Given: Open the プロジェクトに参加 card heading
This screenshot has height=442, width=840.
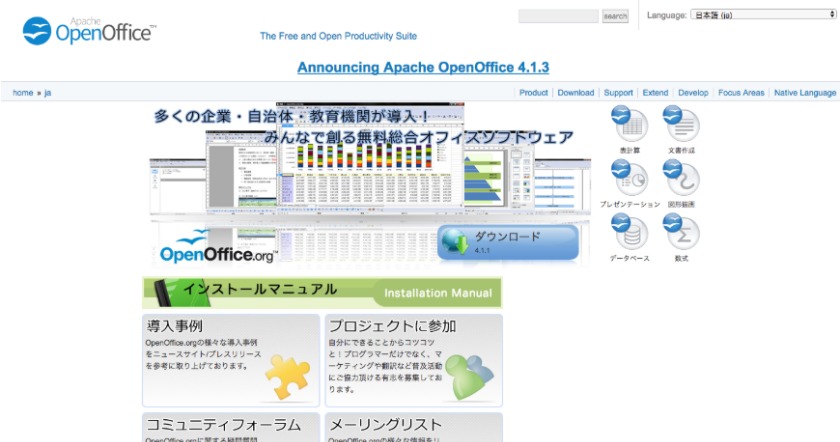Looking at the screenshot, I should pyautogui.click(x=393, y=326).
